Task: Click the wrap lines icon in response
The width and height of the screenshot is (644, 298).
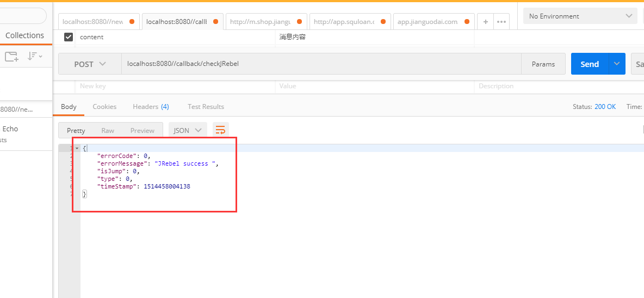Action: click(220, 130)
